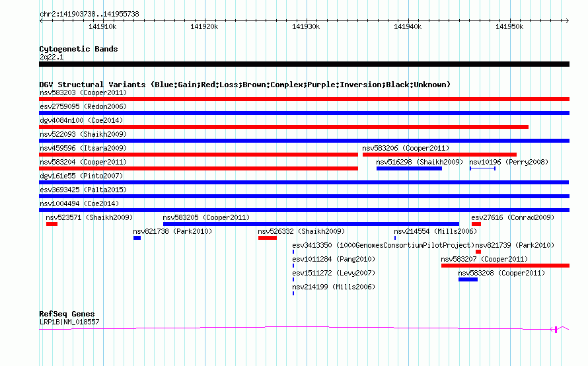The height and width of the screenshot is (366, 588).
Task: Select the nsv821738 (Park2010) blue marker
Action: [x=137, y=238]
